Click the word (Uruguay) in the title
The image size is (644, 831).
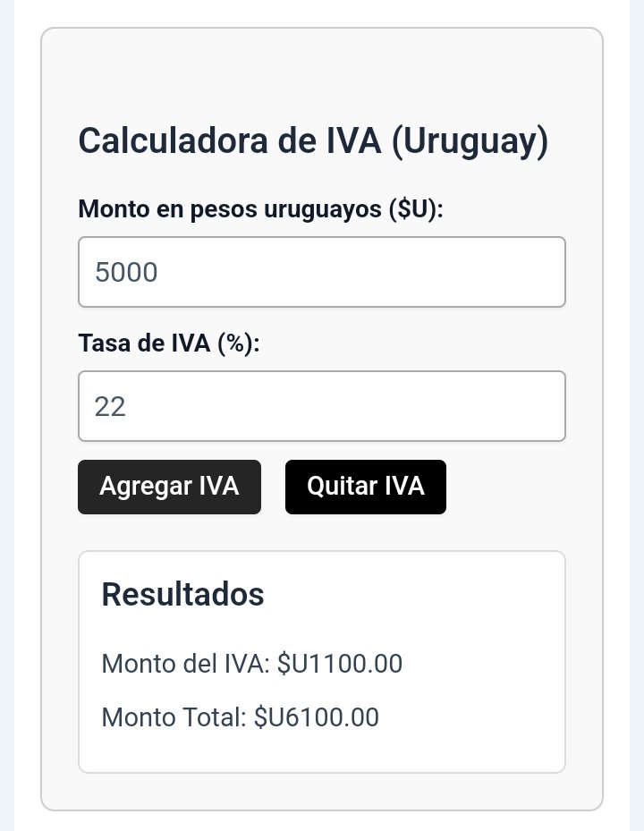tap(470, 141)
